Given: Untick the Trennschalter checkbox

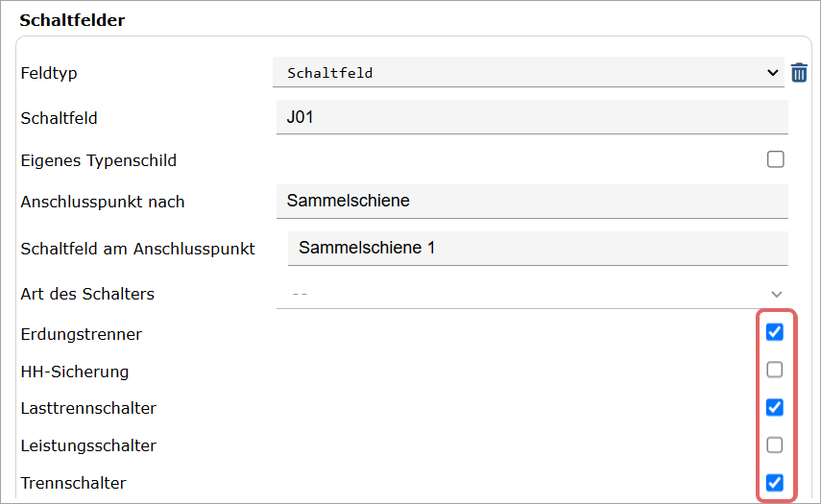Looking at the screenshot, I should coord(775,483).
